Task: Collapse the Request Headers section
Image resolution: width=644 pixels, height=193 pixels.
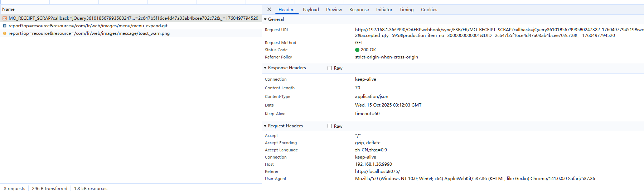Action: [x=265, y=126]
